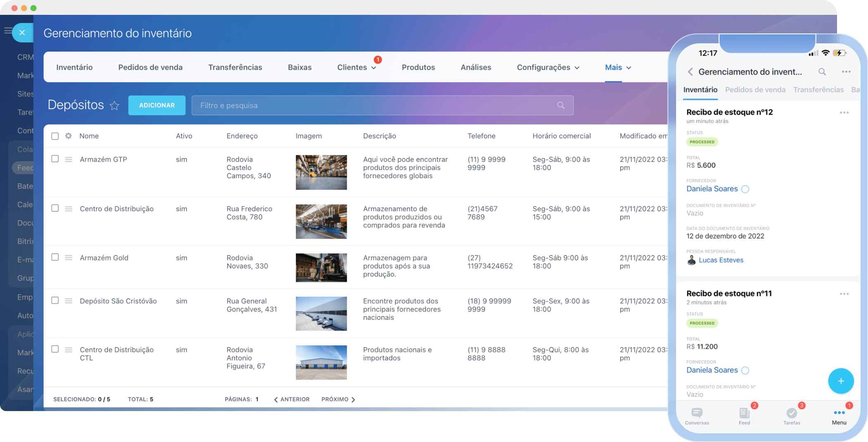
Task: Open the Clientes dropdown
Action: click(x=356, y=67)
